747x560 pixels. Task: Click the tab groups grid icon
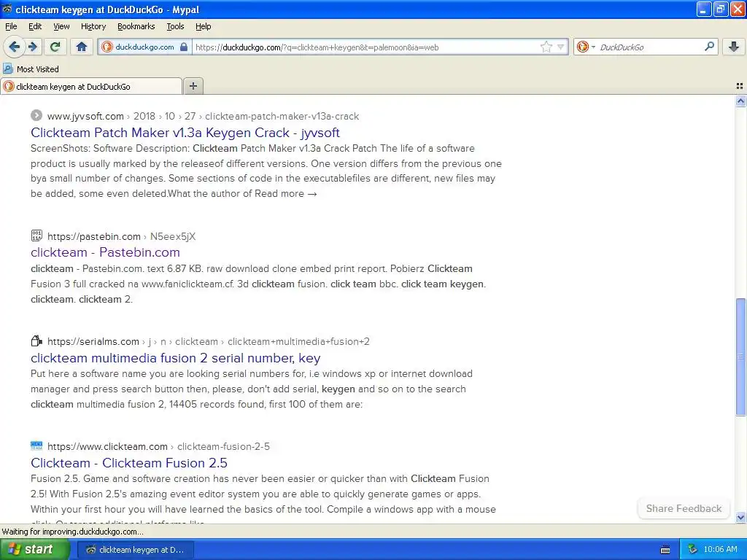coord(740,86)
